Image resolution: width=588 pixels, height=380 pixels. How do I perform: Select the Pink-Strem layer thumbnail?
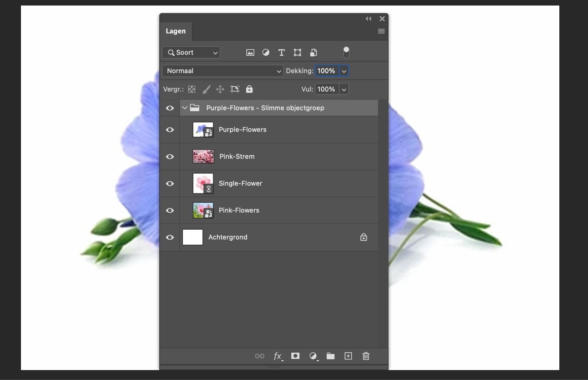click(203, 157)
